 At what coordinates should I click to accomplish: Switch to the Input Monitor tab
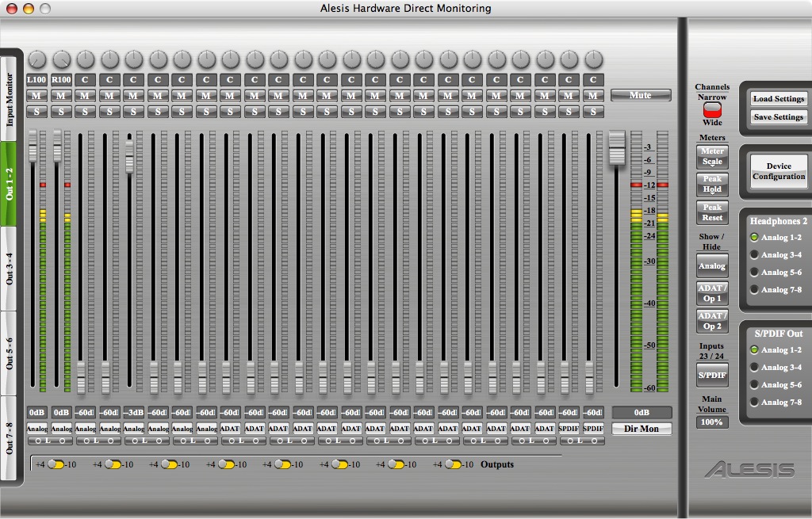9,98
